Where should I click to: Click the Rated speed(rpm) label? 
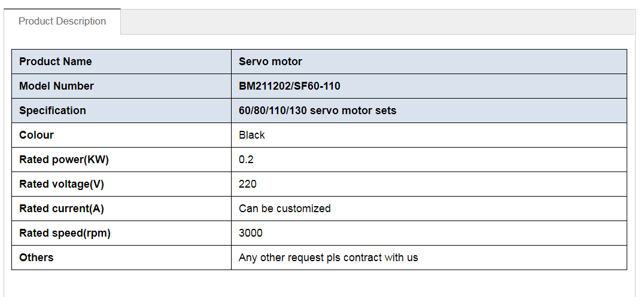[x=65, y=233]
